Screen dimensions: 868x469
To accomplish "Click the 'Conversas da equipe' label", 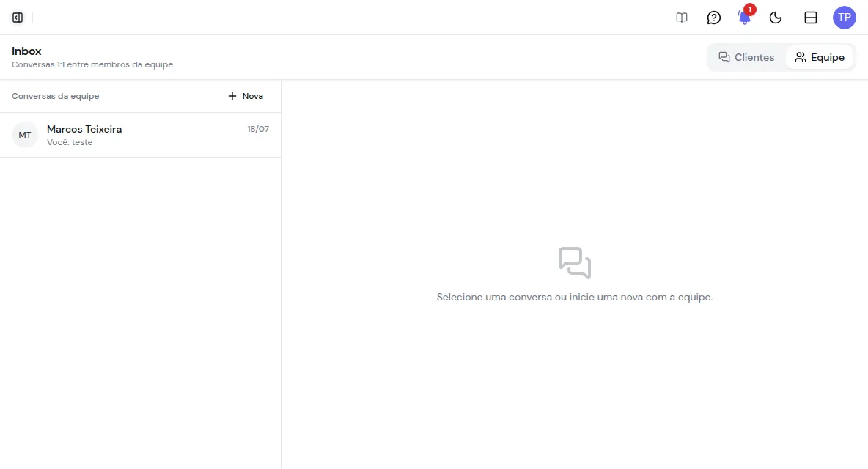I will (x=56, y=96).
